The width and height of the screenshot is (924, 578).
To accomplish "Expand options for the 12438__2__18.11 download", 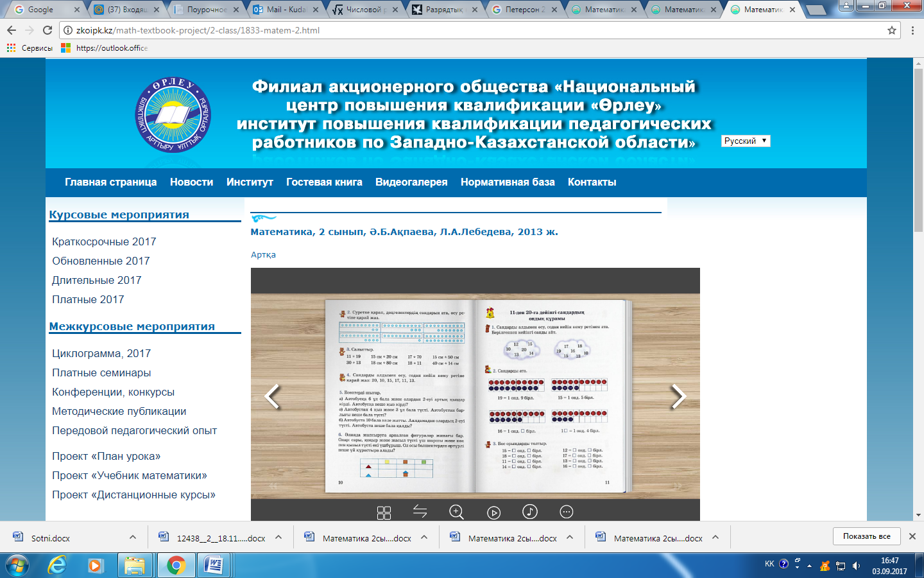I will click(278, 538).
